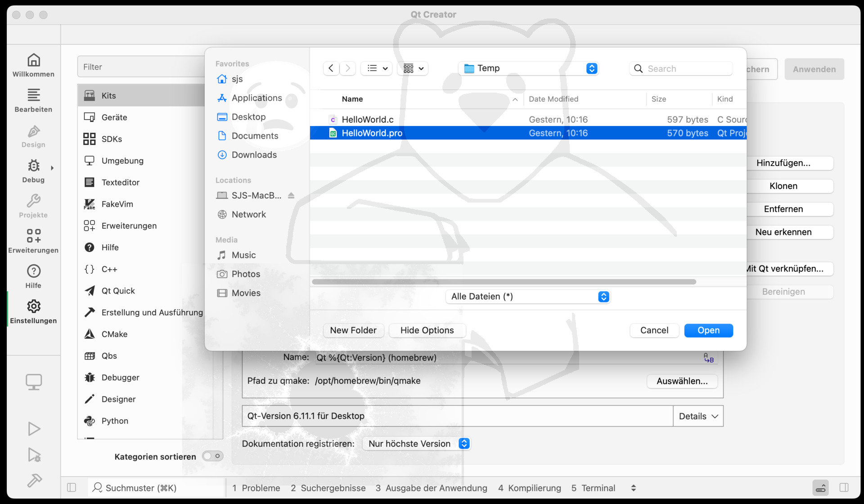The width and height of the screenshot is (864, 504).
Task: Switch to Bearbeiten mode
Action: click(33, 100)
